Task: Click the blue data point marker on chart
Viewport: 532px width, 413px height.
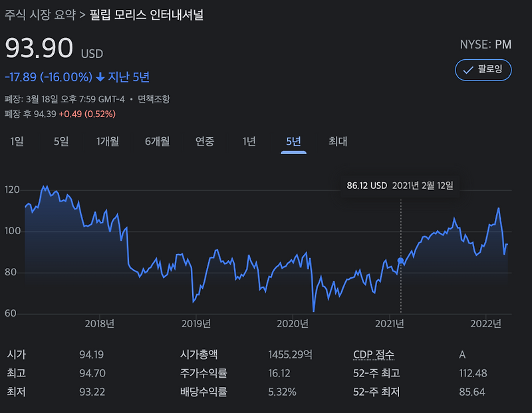Action: coord(401,261)
